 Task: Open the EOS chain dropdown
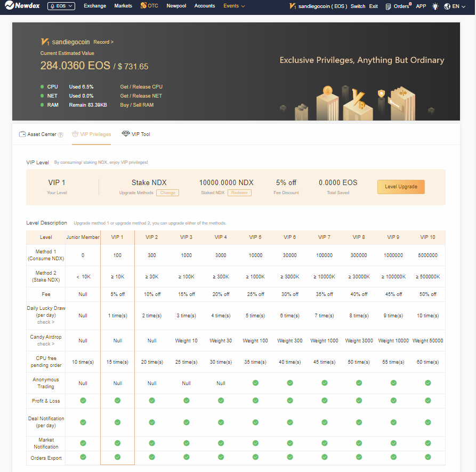(61, 6)
